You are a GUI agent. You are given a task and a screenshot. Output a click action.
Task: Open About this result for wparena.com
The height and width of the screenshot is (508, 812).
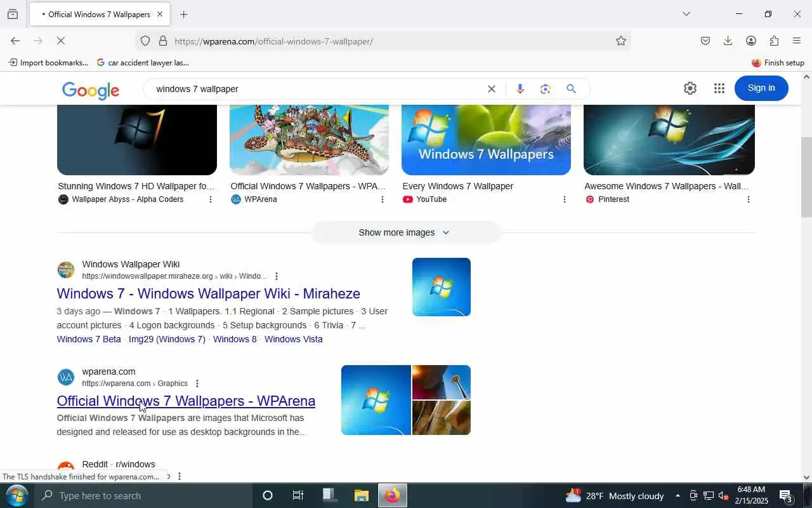click(197, 384)
